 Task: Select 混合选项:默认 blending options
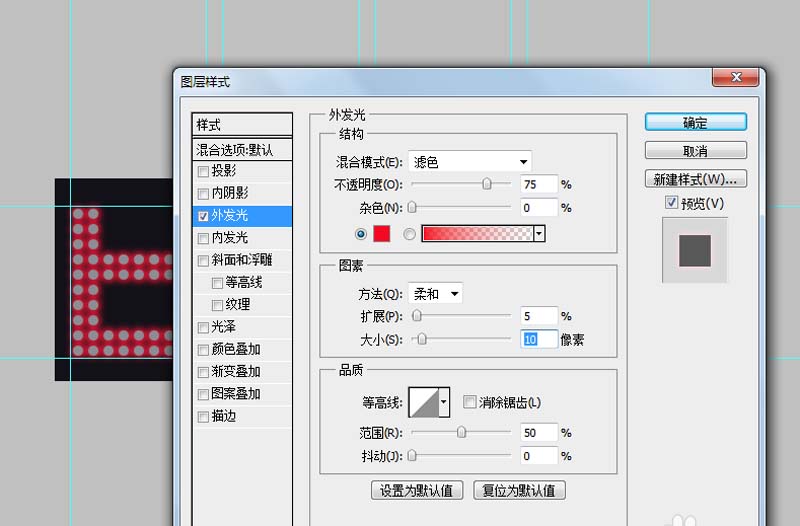tap(242, 149)
